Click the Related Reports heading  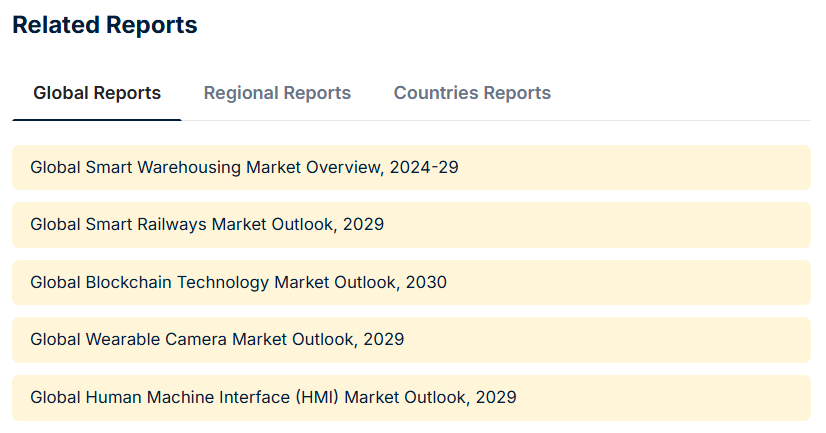(x=105, y=26)
